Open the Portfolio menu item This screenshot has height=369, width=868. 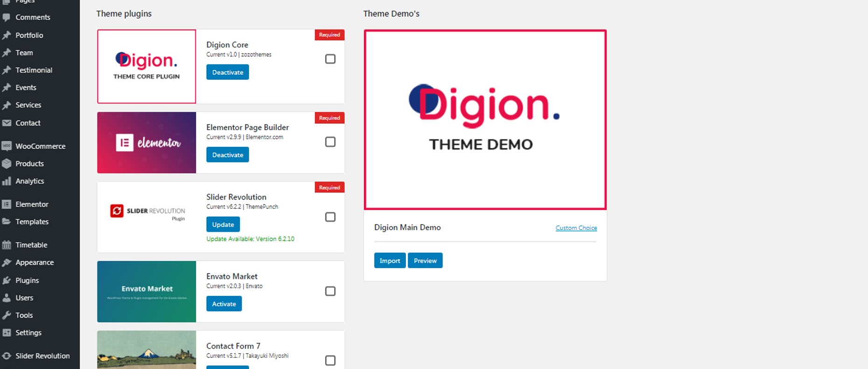29,35
